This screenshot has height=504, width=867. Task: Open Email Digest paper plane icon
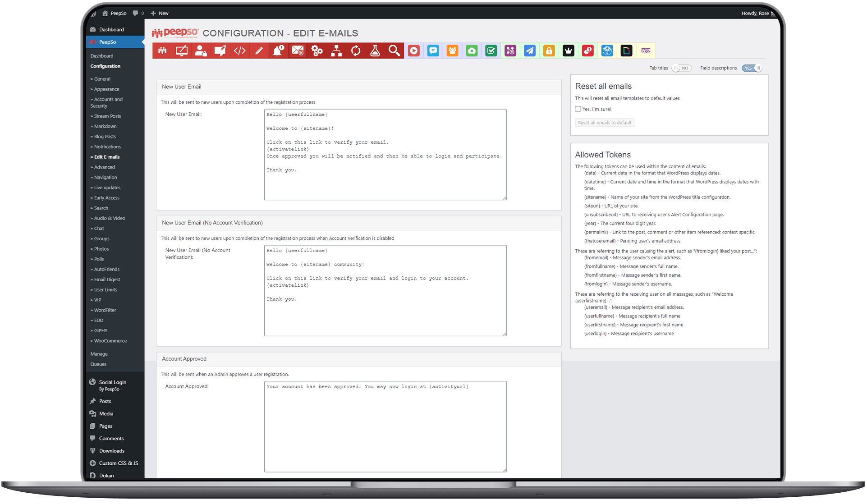(x=530, y=51)
